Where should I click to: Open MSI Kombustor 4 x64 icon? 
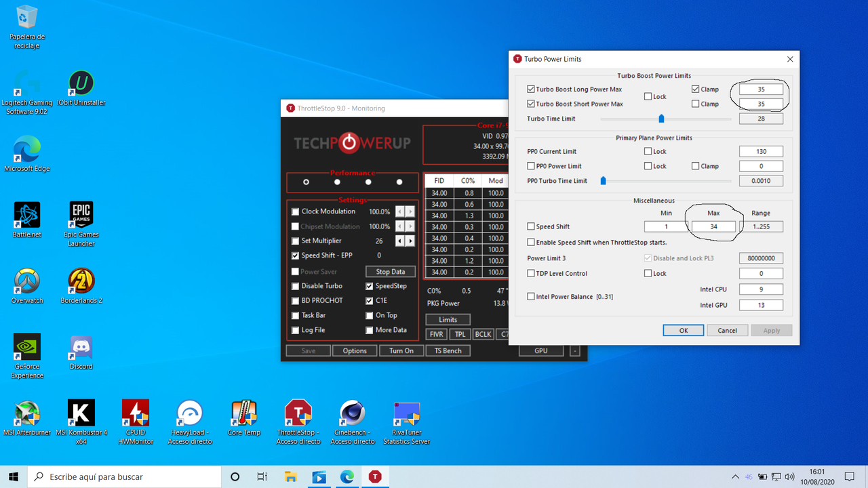pos(81,422)
